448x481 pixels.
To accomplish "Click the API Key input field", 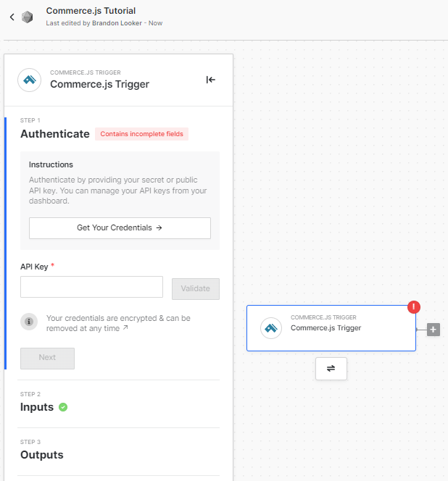I will coord(91,287).
